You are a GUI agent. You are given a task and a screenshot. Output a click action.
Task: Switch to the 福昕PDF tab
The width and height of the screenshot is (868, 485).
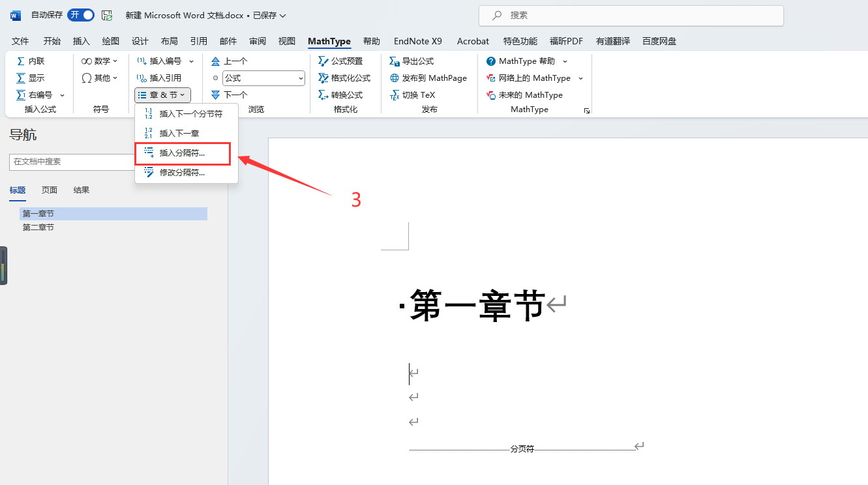[x=566, y=41]
